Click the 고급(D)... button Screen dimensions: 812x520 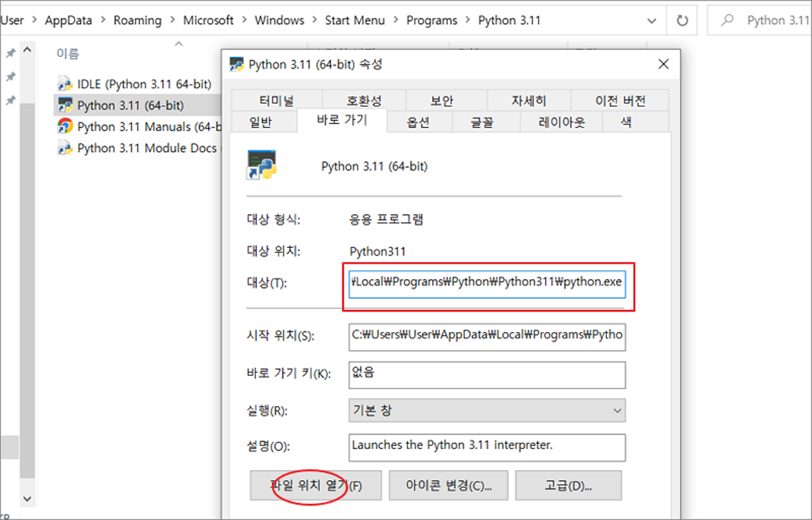tap(569, 485)
